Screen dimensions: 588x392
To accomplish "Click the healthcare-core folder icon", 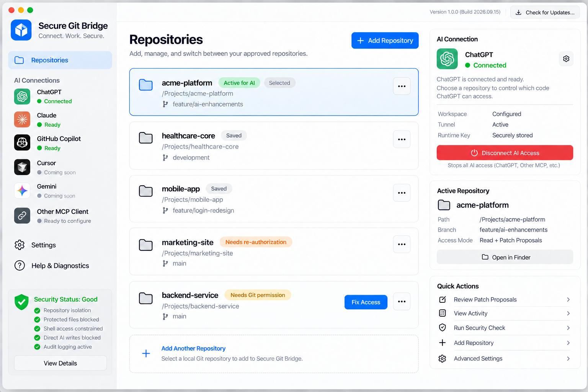I will (146, 138).
